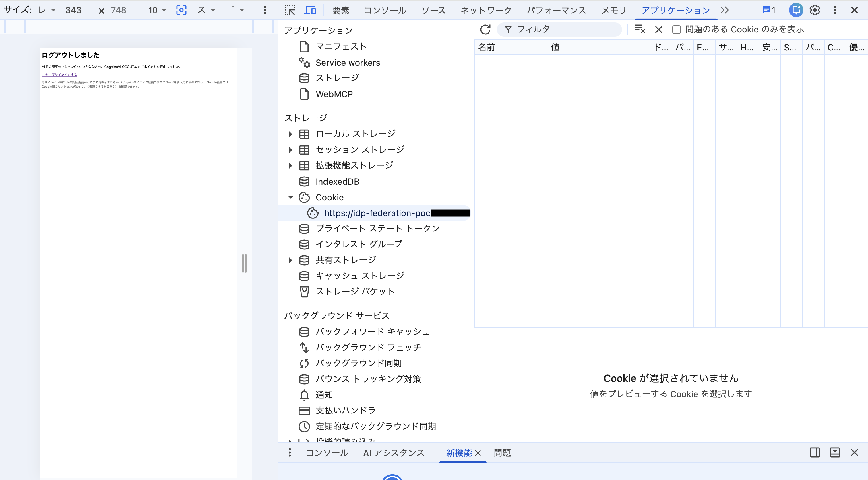Viewport: 868px width, 480px height.
Task: Edit viewport width field 343
Action: (x=73, y=10)
